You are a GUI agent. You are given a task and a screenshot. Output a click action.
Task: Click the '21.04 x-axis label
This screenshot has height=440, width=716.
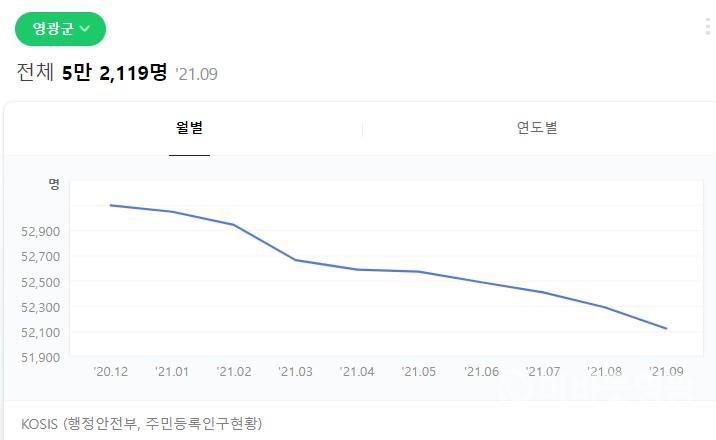357,372
